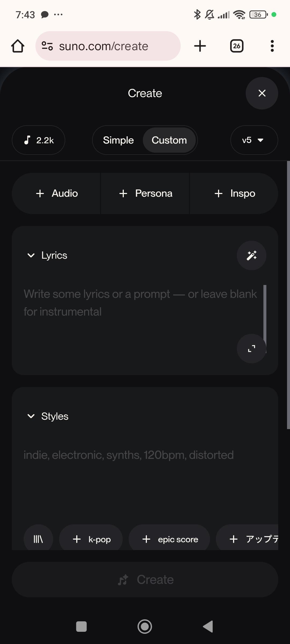Tap the browser home icon
This screenshot has height=644, width=290.
coord(18,46)
